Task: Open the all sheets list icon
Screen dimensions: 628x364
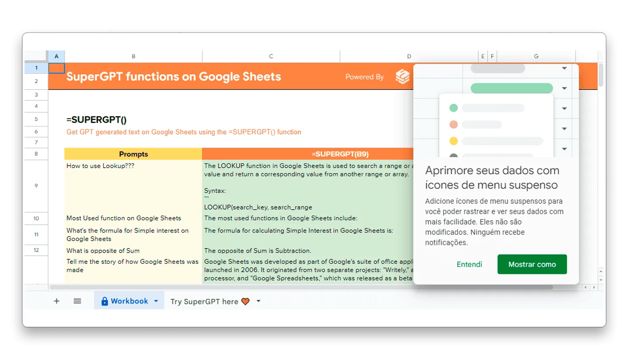Action: point(77,301)
